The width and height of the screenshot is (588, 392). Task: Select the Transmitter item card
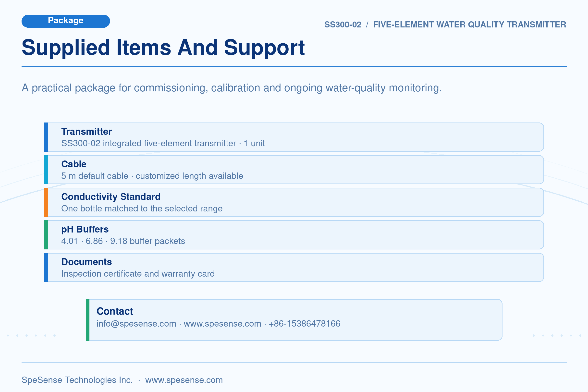point(294,137)
